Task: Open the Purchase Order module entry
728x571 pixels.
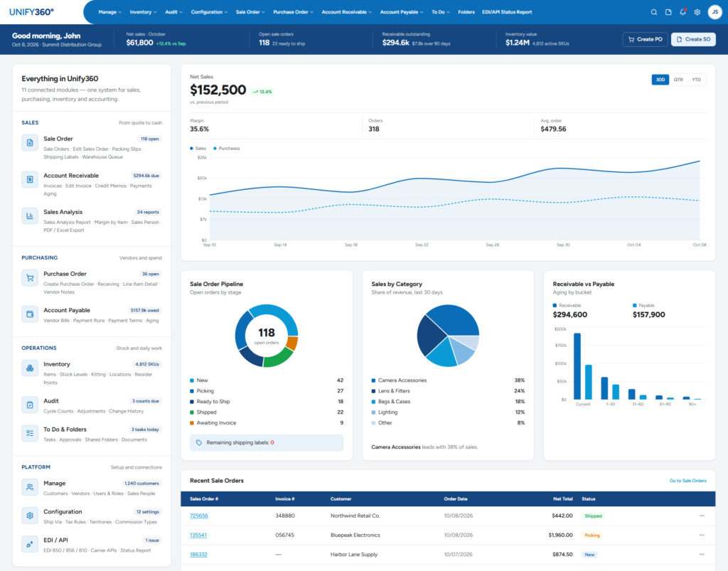Action: (92, 282)
